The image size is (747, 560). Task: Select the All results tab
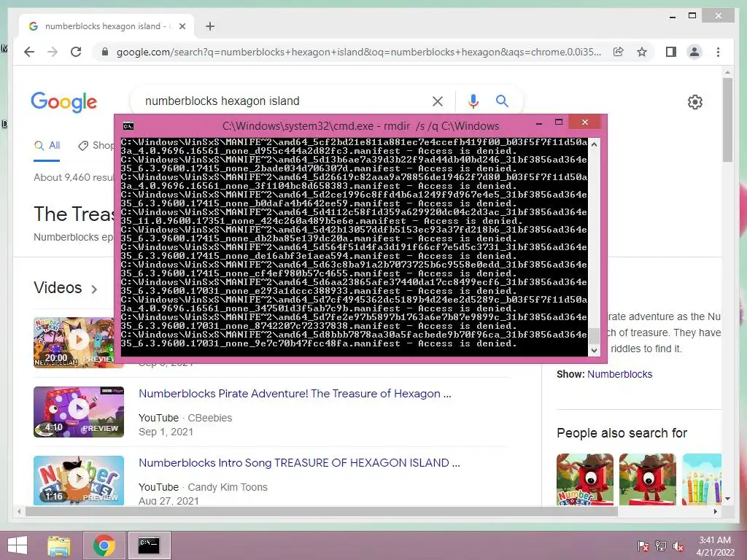[x=47, y=145]
